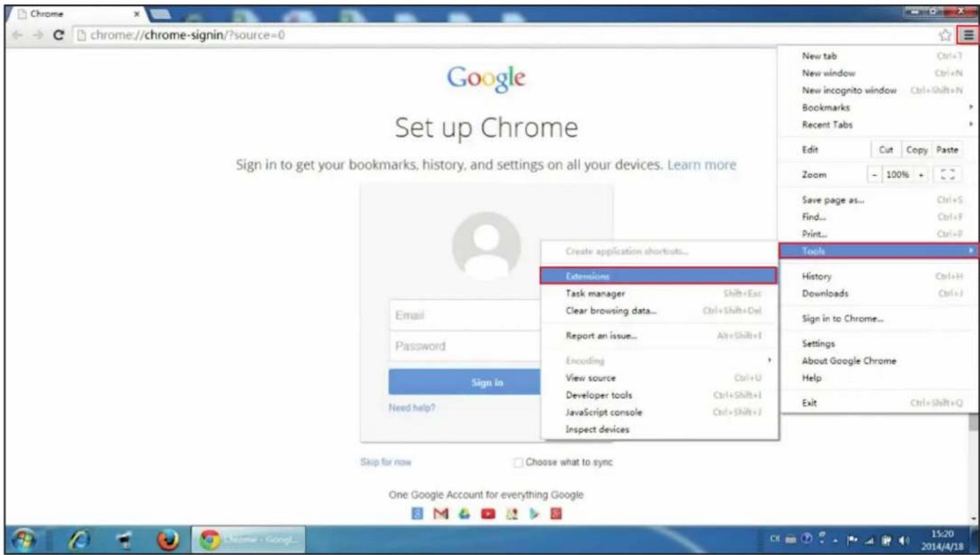This screenshot has width=980, height=555.
Task: Choose Sign in to Chrome... entry
Action: point(879,319)
